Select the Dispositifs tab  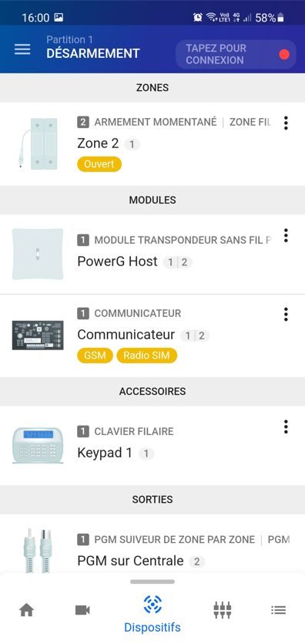tap(152, 614)
